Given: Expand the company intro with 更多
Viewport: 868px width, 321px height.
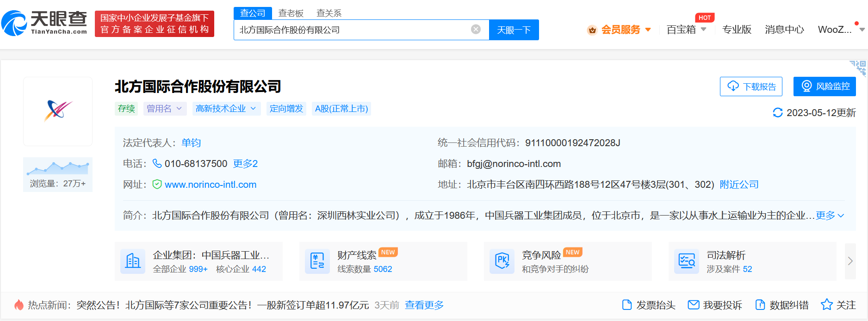Looking at the screenshot, I should click(x=830, y=216).
